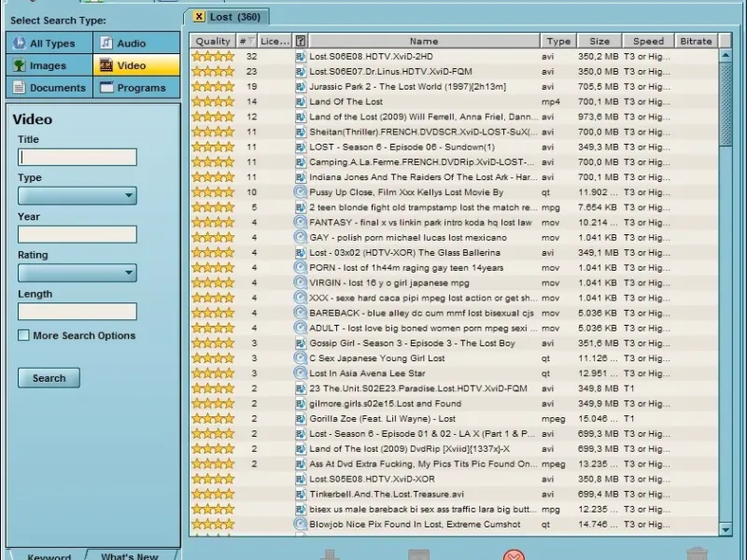This screenshot has width=747, height=560.
Task: Open the Lost (360) results tab
Action: (234, 17)
